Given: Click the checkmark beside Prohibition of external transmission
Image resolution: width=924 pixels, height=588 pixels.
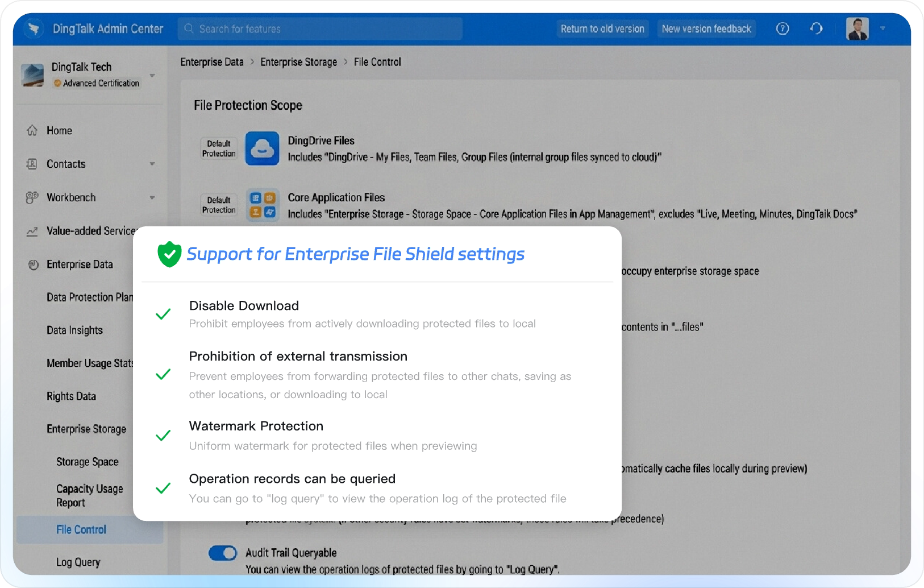Looking at the screenshot, I should tap(163, 374).
